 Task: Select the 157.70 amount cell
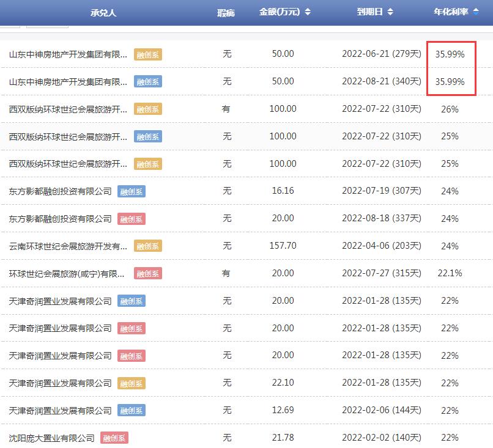pyautogui.click(x=283, y=245)
